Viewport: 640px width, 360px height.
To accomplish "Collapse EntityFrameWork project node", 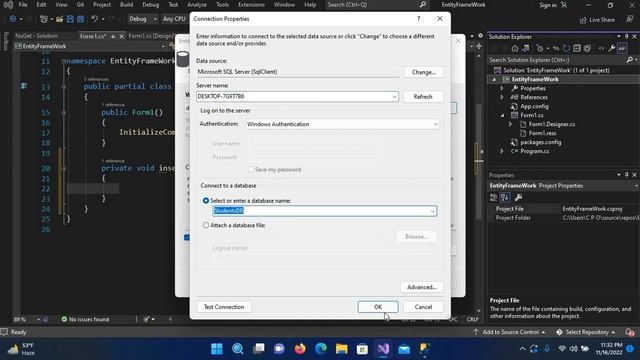I will tap(494, 80).
